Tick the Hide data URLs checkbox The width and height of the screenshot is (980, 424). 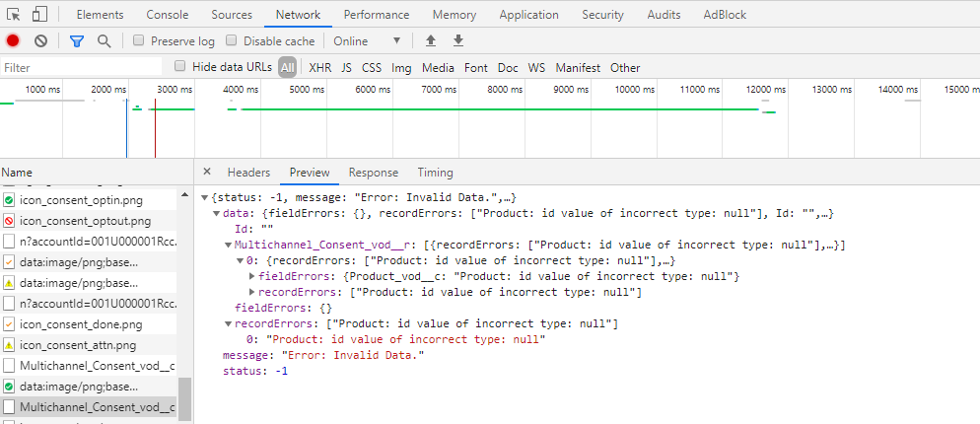pyautogui.click(x=179, y=67)
